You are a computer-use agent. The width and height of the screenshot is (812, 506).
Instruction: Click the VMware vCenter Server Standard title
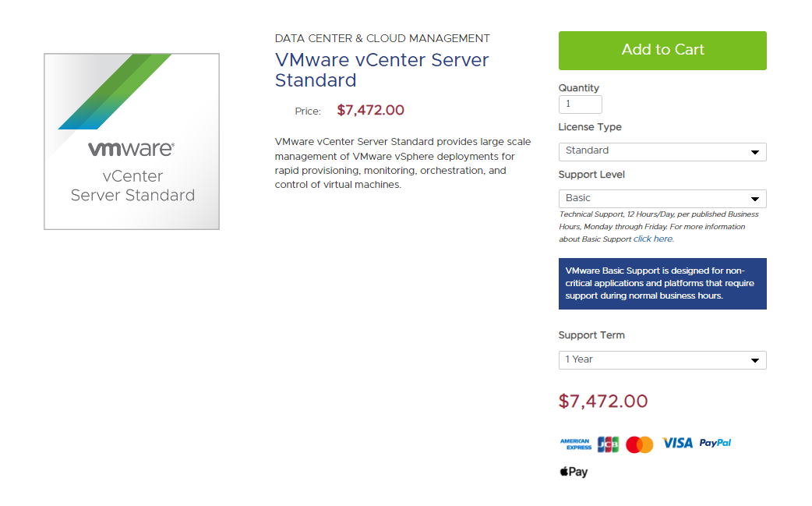point(382,70)
